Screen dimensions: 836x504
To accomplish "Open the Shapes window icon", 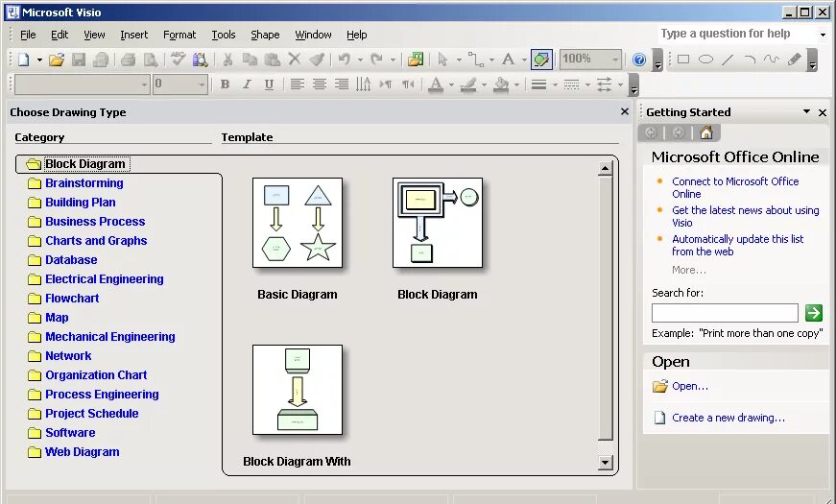I will [x=416, y=60].
